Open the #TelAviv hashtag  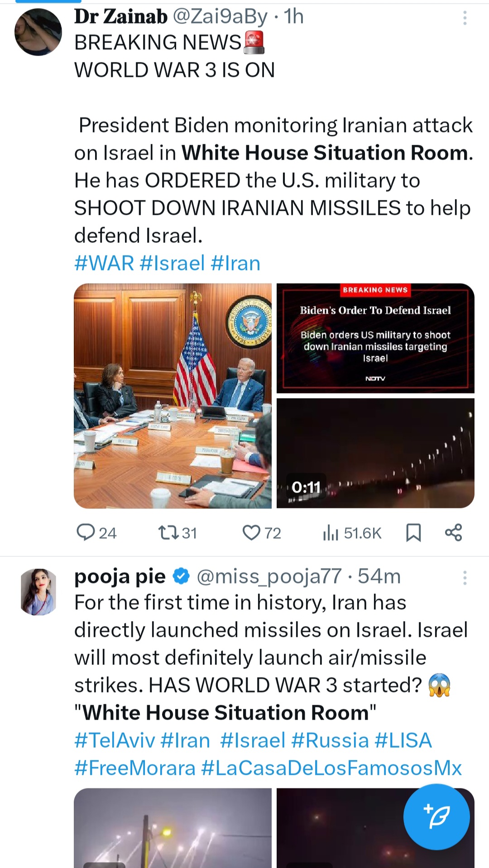(x=115, y=740)
